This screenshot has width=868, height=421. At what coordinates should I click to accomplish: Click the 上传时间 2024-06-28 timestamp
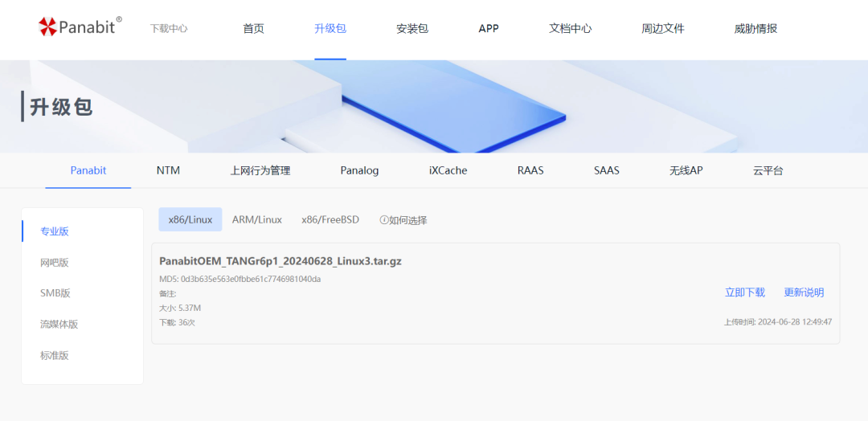[778, 321]
